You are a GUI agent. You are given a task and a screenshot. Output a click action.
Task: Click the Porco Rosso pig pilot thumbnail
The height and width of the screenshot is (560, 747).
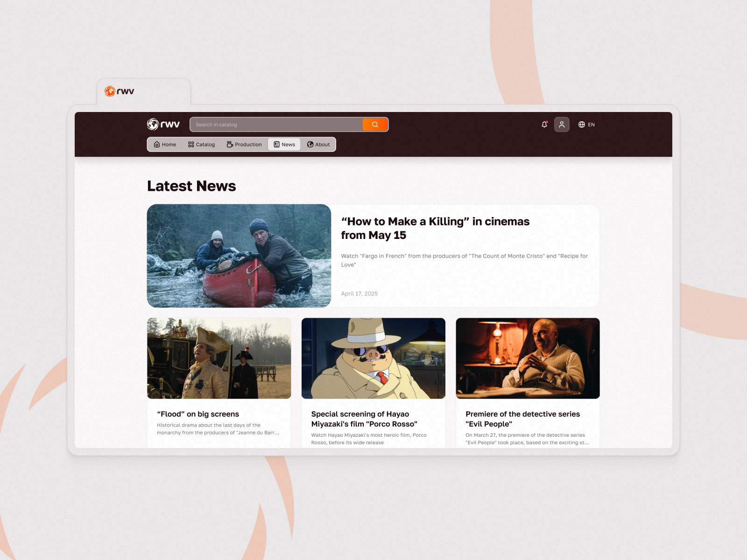(373, 358)
